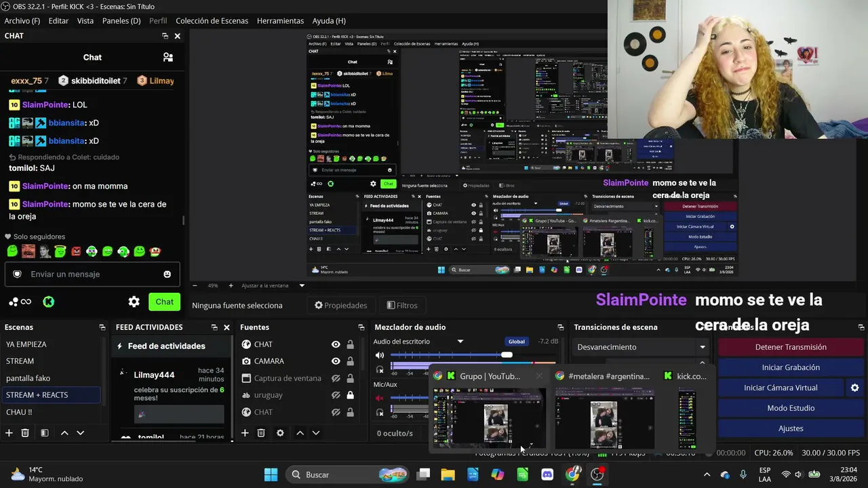
Task: Add a new source with plus
Action: (x=245, y=433)
